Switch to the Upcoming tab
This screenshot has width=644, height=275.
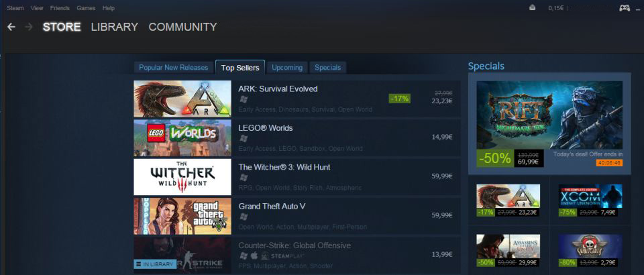(x=287, y=67)
